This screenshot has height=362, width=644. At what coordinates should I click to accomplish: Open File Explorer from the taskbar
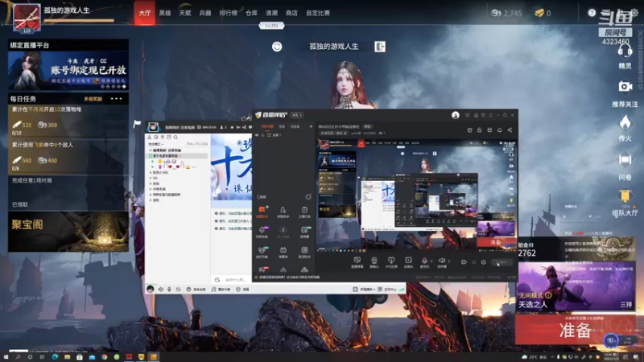68,357
